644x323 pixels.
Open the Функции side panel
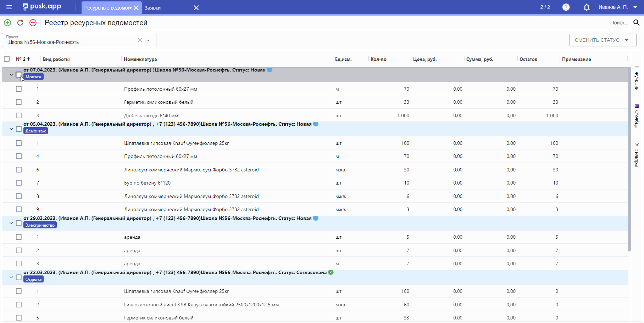637,78
